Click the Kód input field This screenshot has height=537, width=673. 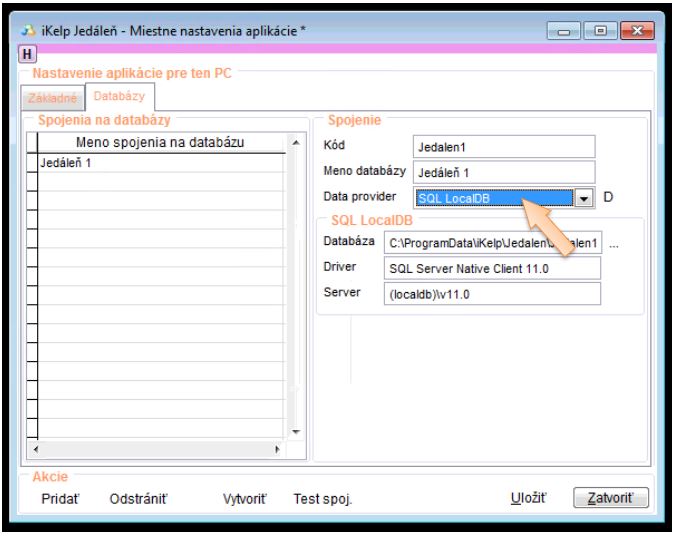pyautogui.click(x=503, y=147)
